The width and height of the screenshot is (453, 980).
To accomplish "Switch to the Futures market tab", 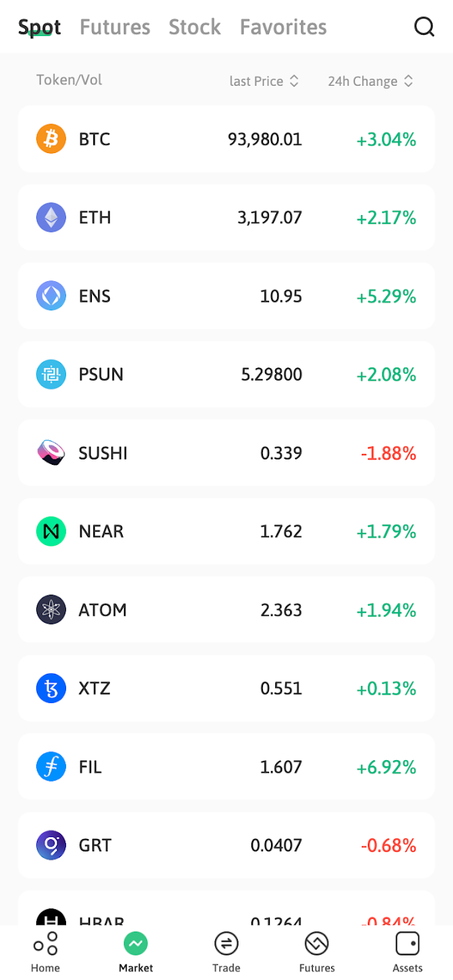I will coord(115,27).
